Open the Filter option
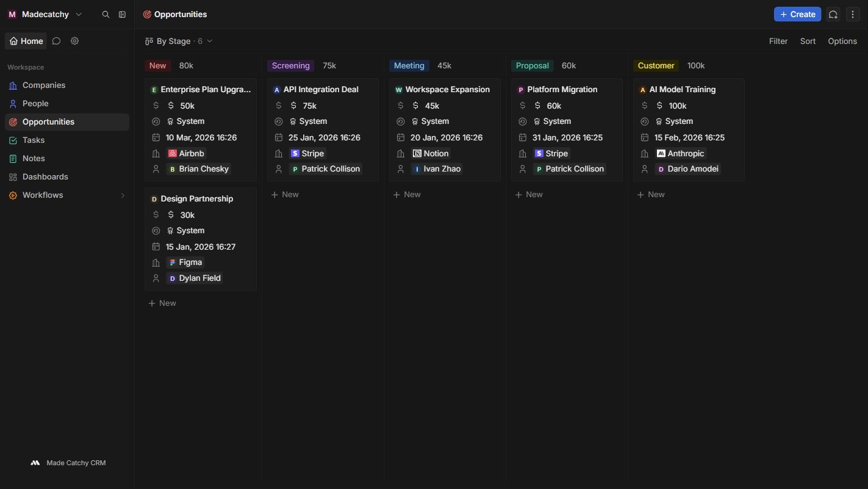This screenshot has width=868, height=489. click(778, 41)
